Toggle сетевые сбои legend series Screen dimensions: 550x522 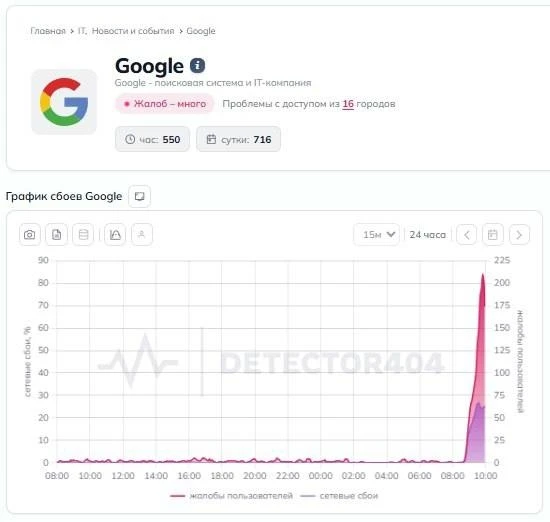click(x=339, y=496)
